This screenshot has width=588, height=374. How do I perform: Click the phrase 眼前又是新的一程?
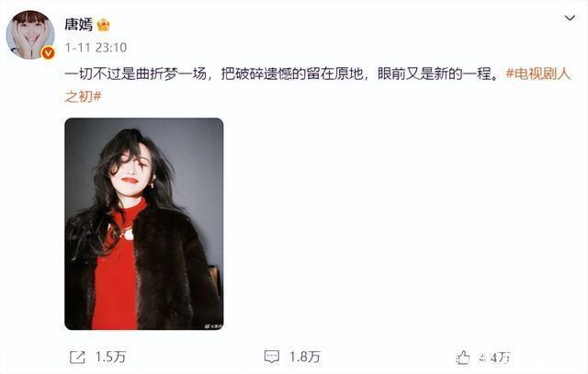pyautogui.click(x=434, y=74)
